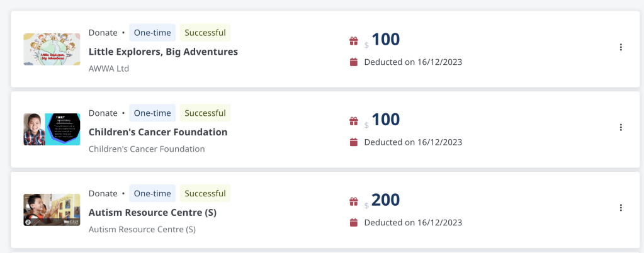Viewport: 644px width, 253px height.
Task: Click calendar icon in Autism Resource Centre row
Action: 354,222
